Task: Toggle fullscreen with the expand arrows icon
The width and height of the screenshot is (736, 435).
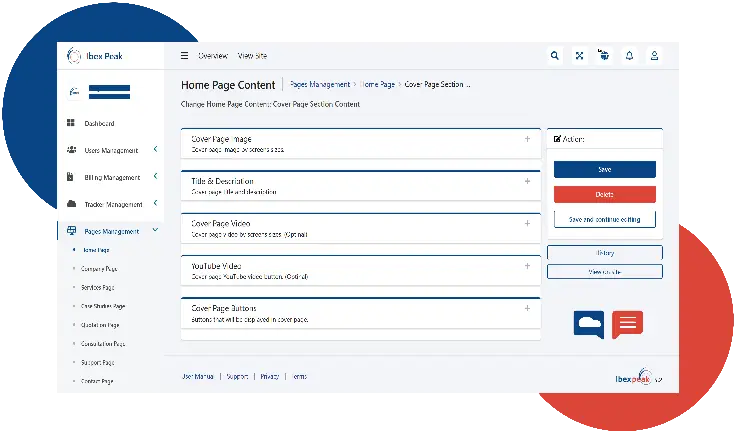Action: (x=579, y=56)
